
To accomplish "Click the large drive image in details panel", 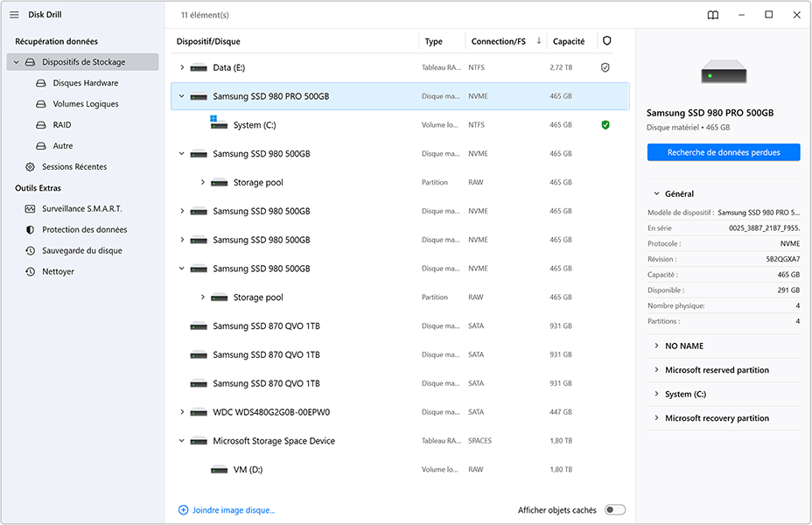I will pyautogui.click(x=724, y=72).
